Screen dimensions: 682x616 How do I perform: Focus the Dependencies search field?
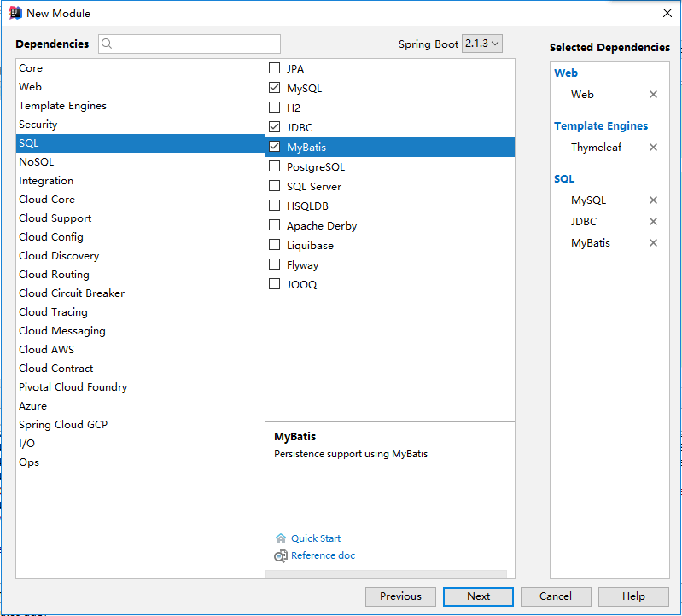[189, 44]
